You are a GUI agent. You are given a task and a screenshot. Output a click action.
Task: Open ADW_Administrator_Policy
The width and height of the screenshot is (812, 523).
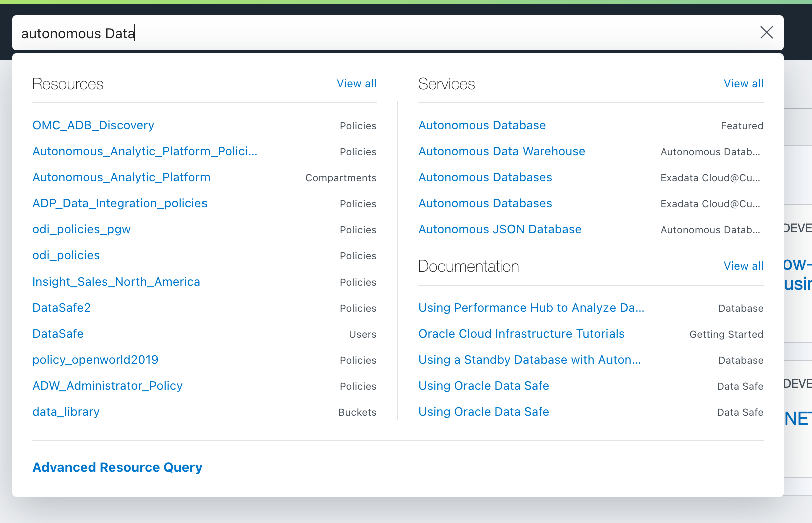pos(107,386)
